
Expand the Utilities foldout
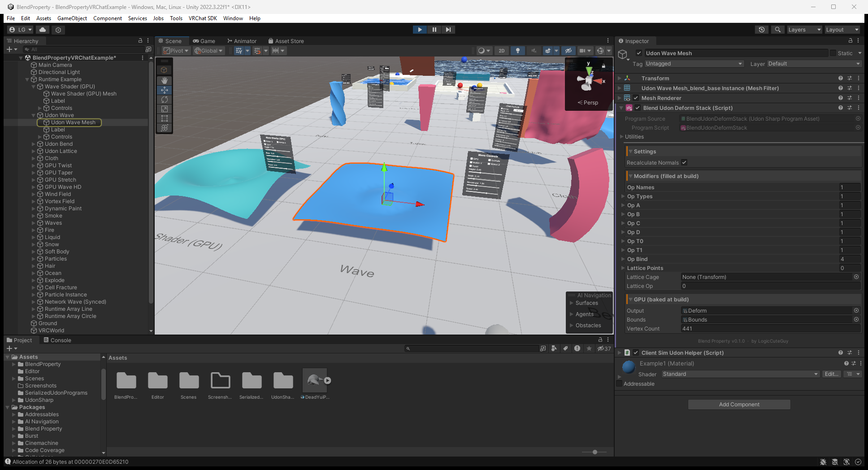coord(621,137)
